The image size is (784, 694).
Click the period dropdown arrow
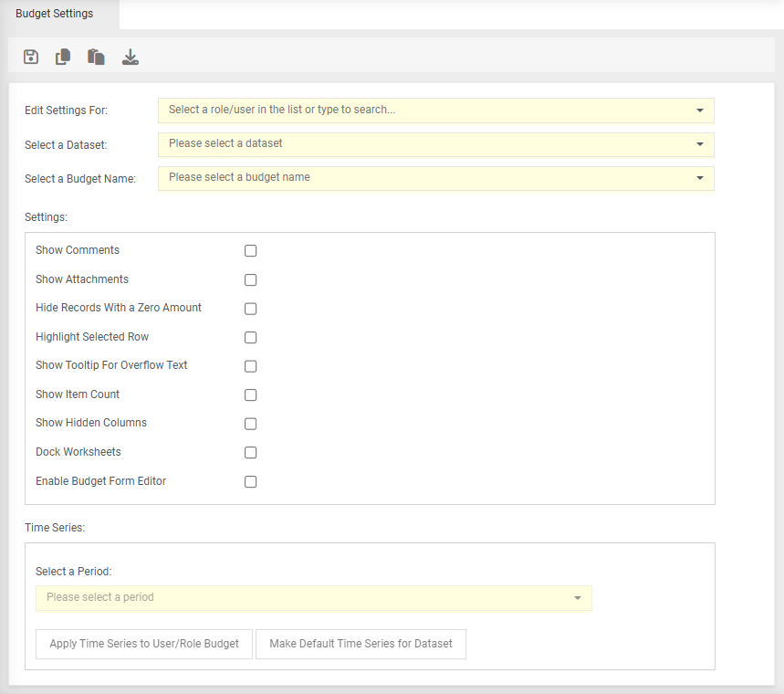click(578, 598)
